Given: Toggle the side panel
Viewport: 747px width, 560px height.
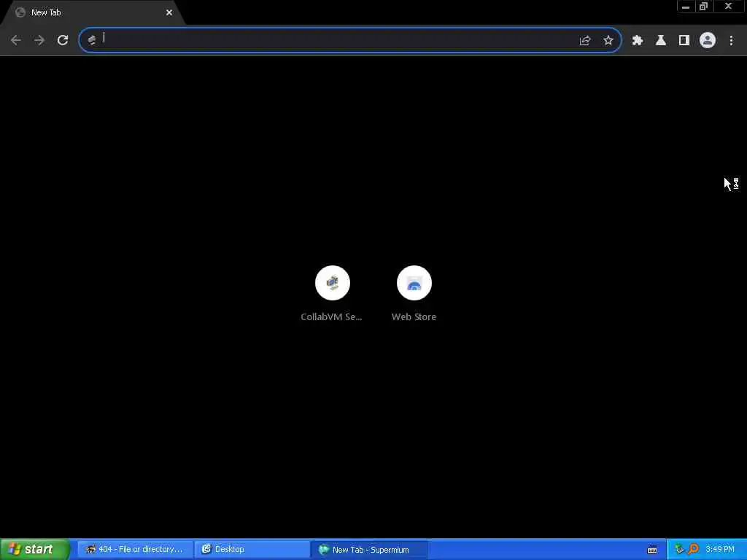Looking at the screenshot, I should point(684,41).
